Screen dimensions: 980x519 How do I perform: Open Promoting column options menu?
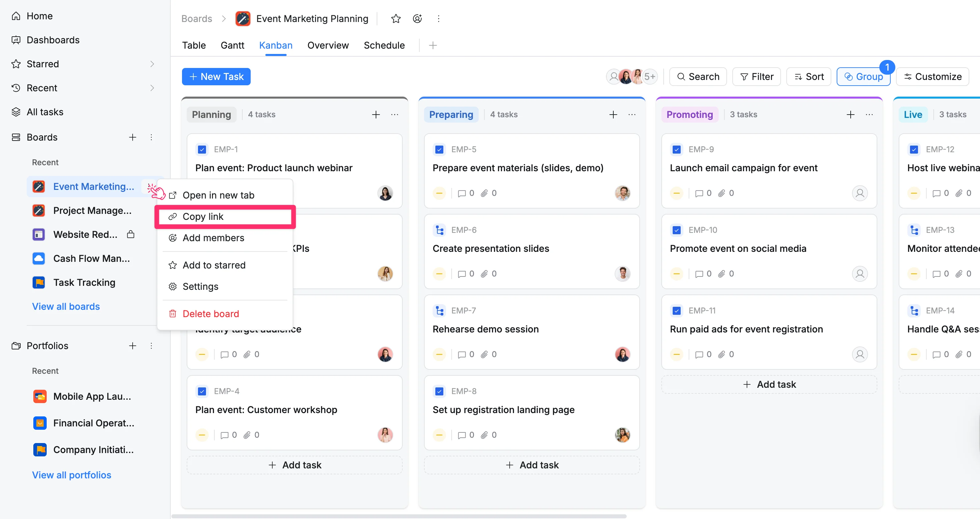[869, 115]
